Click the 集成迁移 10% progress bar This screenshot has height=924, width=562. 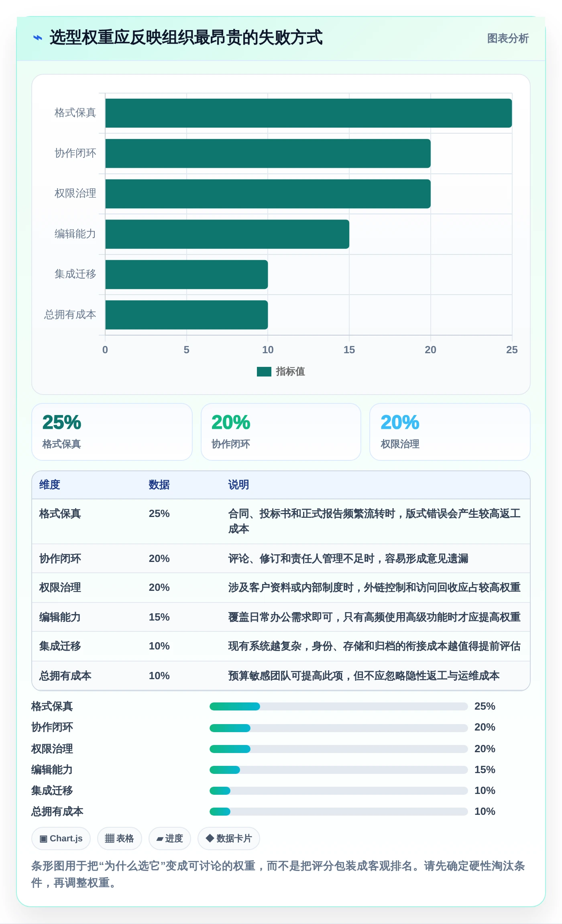pos(338,791)
